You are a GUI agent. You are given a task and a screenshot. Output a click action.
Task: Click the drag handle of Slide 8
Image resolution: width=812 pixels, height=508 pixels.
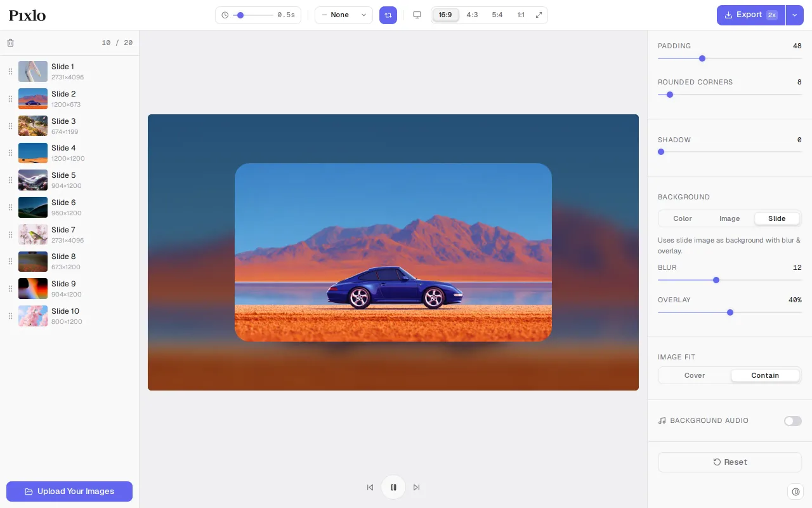point(10,262)
